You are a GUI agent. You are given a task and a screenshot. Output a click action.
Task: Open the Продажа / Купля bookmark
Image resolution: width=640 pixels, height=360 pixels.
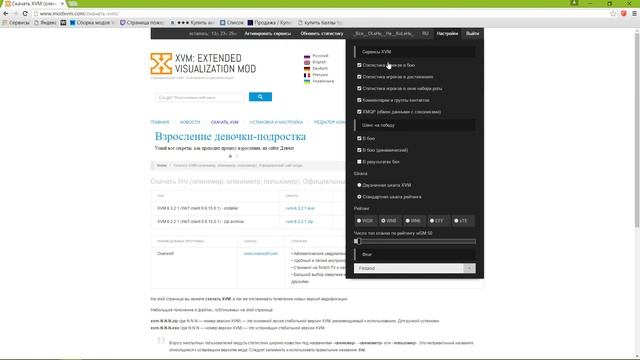tap(269, 23)
